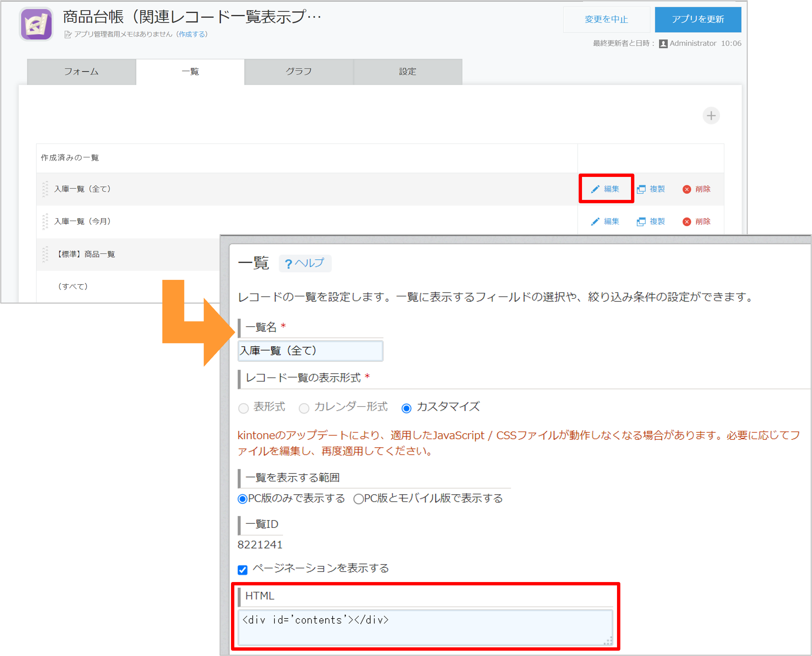
Task: Click the plus icon to add a new view
Action: (711, 116)
